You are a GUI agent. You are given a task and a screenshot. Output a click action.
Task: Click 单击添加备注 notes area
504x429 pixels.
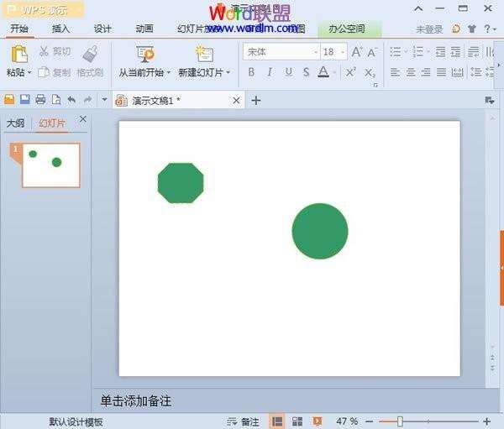135,400
